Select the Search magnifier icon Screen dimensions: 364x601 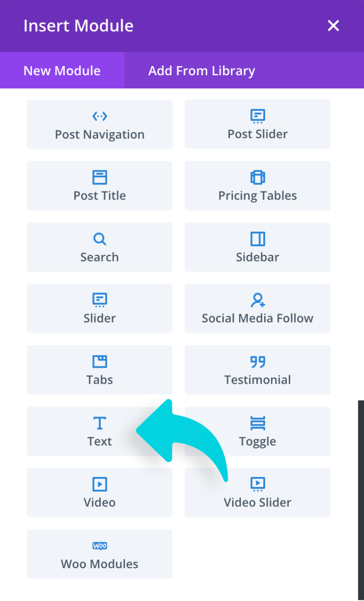[99, 239]
